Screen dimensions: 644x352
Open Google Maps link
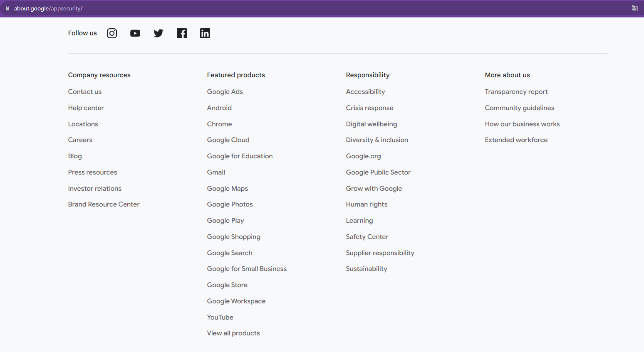tap(228, 189)
